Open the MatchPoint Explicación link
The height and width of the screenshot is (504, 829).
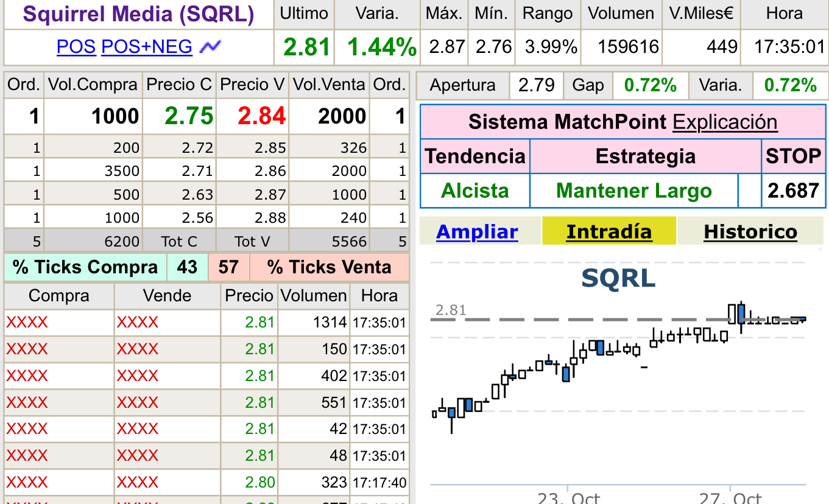725,122
